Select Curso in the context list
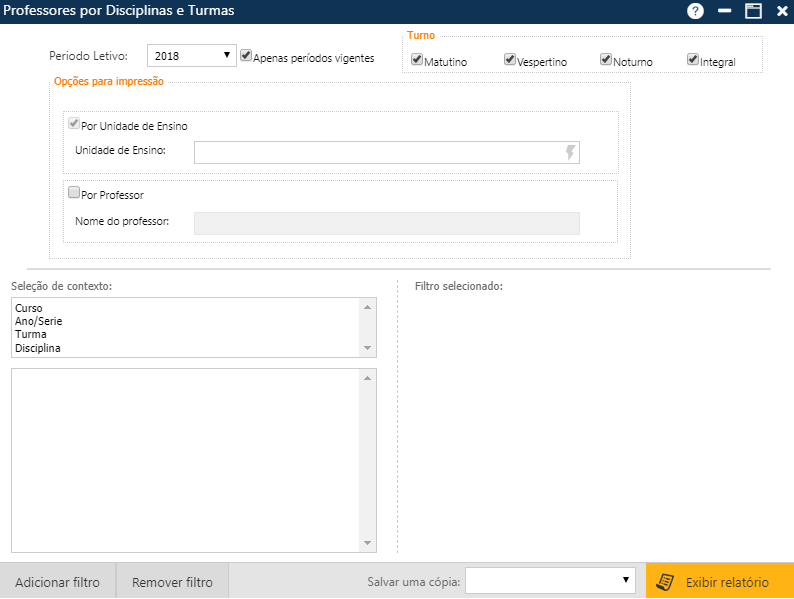The image size is (794, 599). pyautogui.click(x=29, y=308)
